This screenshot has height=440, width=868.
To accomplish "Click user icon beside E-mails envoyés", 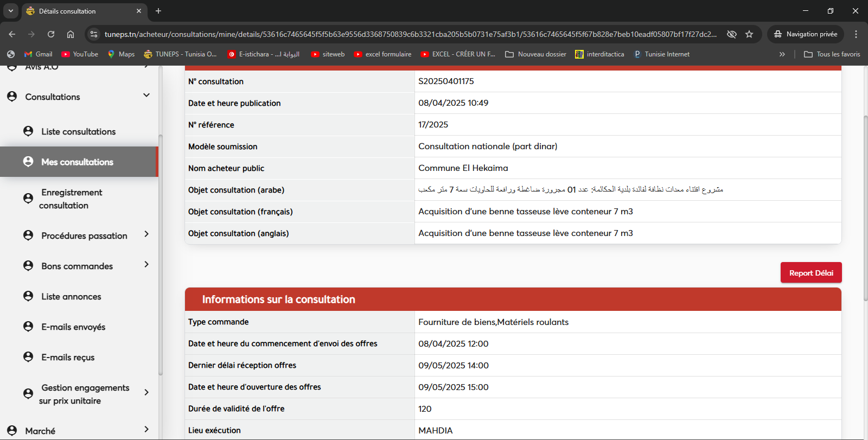I will click(28, 327).
